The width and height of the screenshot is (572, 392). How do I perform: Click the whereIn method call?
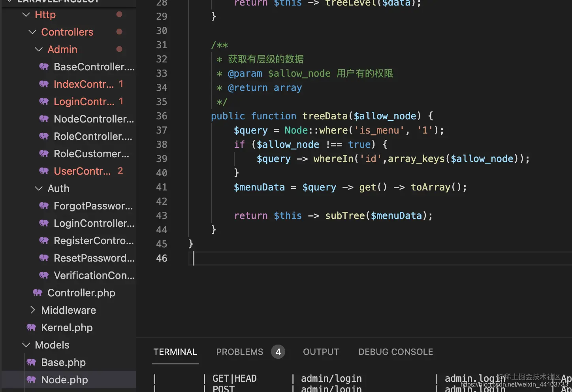click(333, 158)
